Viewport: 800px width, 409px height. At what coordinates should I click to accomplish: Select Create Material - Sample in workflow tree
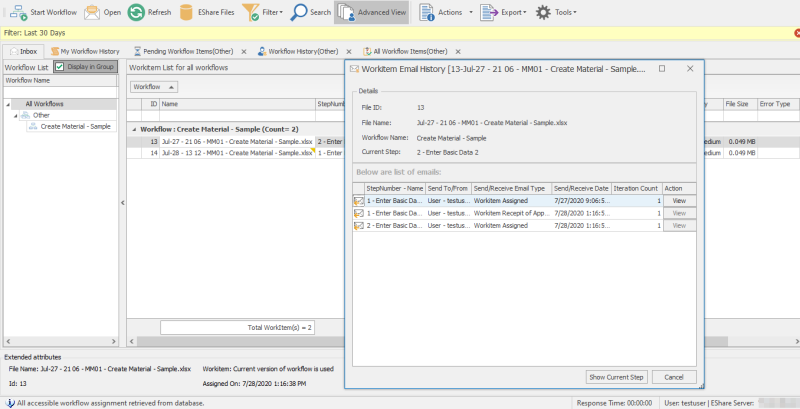coord(75,126)
